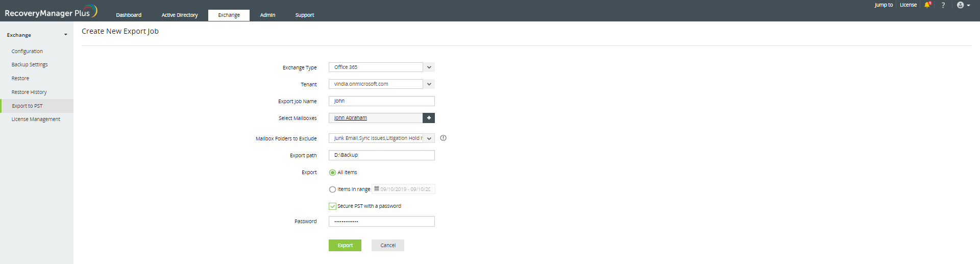
Task: Expand the Tenant dropdown list
Action: point(429,84)
